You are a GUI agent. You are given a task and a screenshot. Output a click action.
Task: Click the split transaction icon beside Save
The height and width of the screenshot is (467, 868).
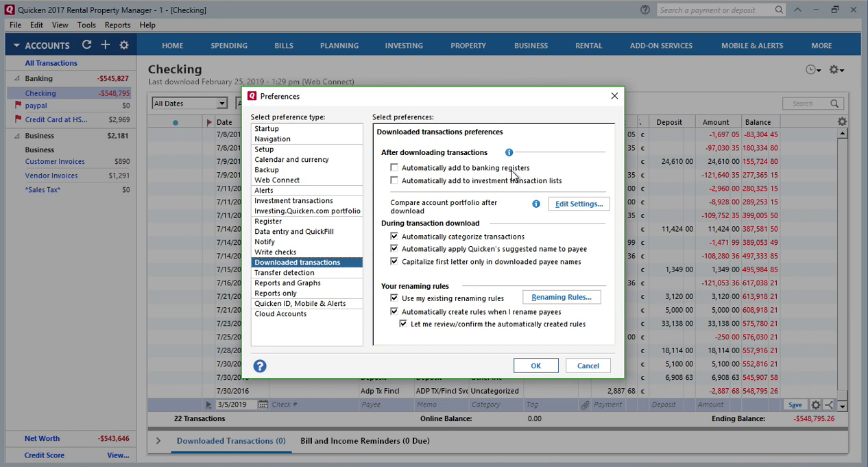coord(829,405)
